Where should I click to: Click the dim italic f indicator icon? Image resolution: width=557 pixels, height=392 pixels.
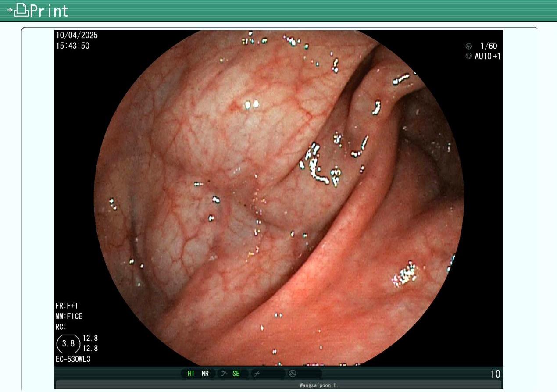pos(257,374)
